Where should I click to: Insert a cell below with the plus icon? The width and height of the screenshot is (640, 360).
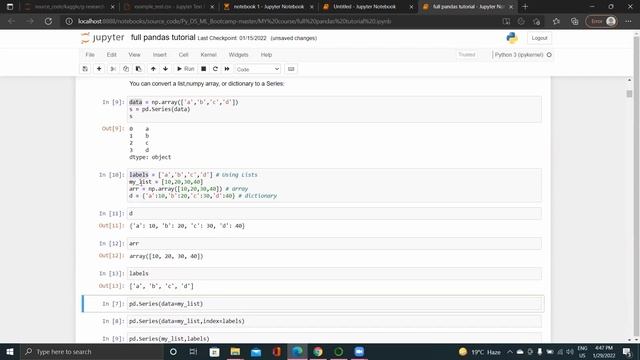click(99, 69)
